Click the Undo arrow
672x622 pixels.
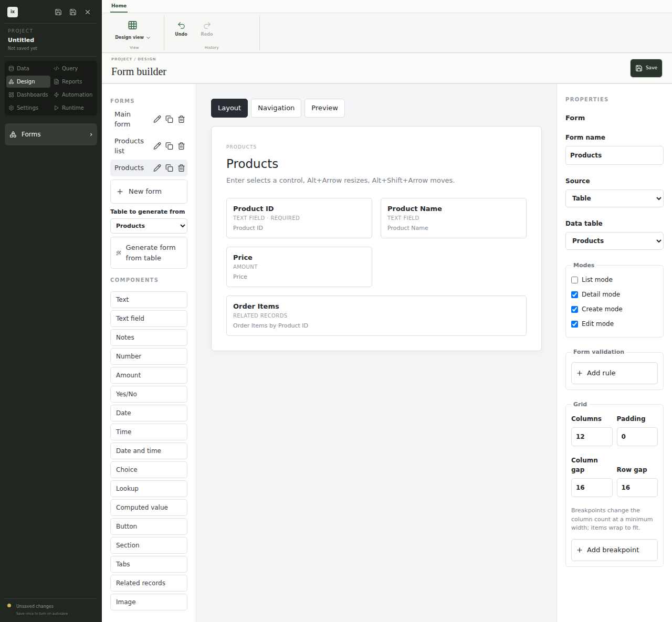point(181,25)
